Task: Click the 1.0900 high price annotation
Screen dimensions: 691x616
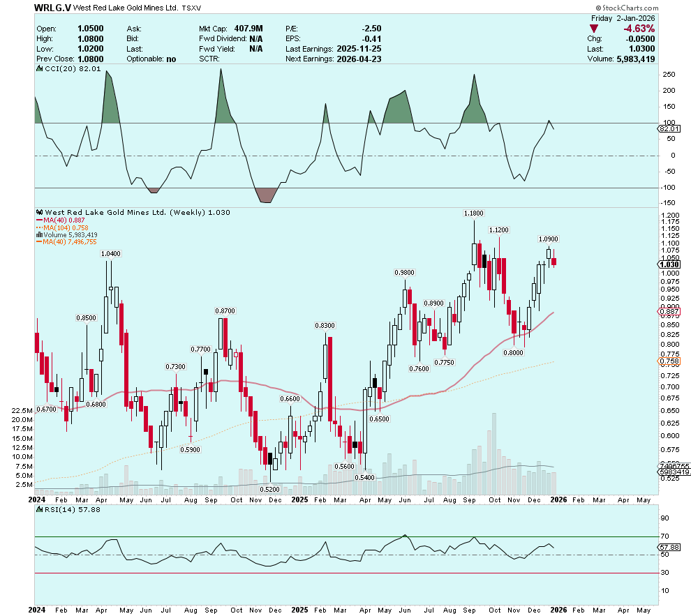Action: coord(548,239)
